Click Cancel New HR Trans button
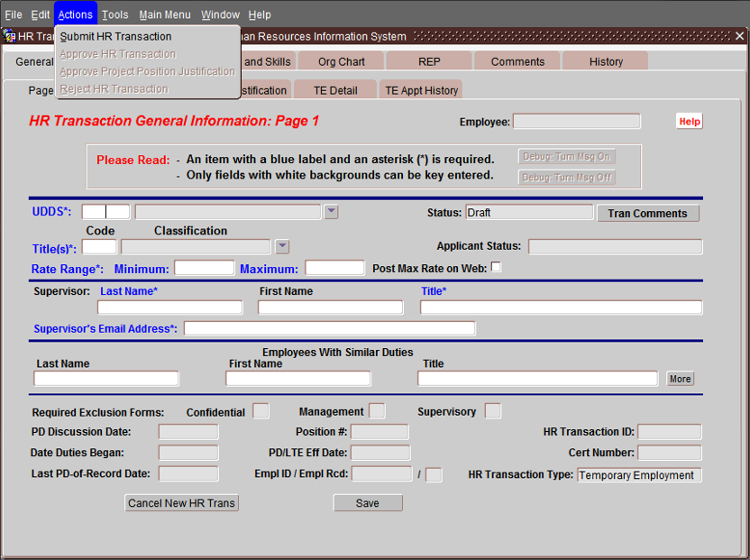Screen dimensions: 750x560 tap(182, 503)
